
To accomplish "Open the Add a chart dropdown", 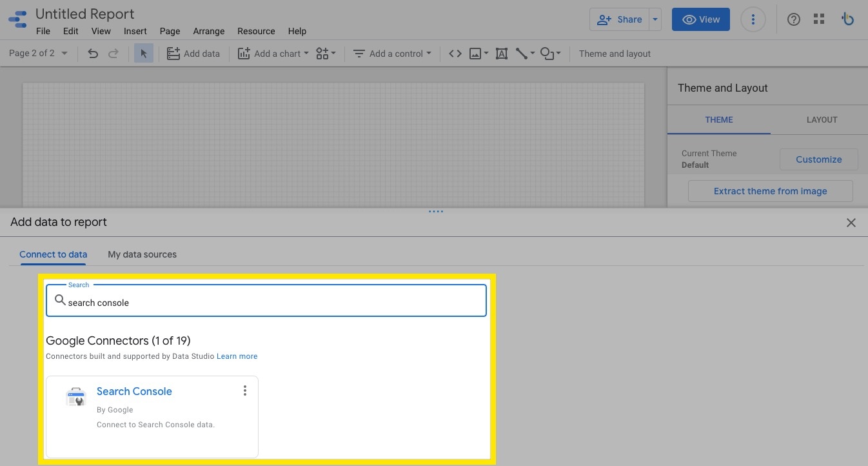I will [273, 54].
